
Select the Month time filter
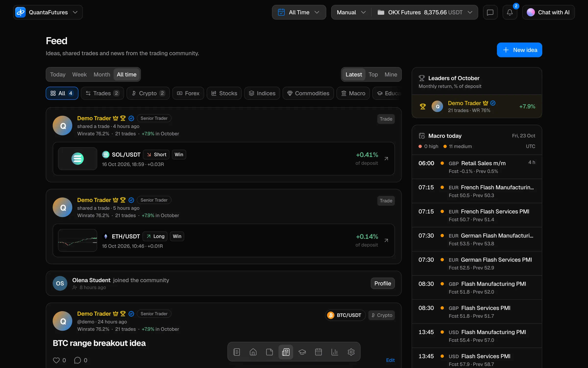(x=102, y=74)
